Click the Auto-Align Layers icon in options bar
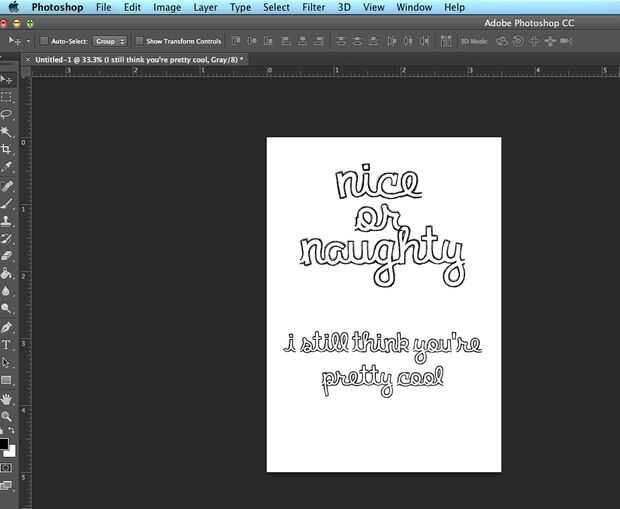 (x=446, y=41)
